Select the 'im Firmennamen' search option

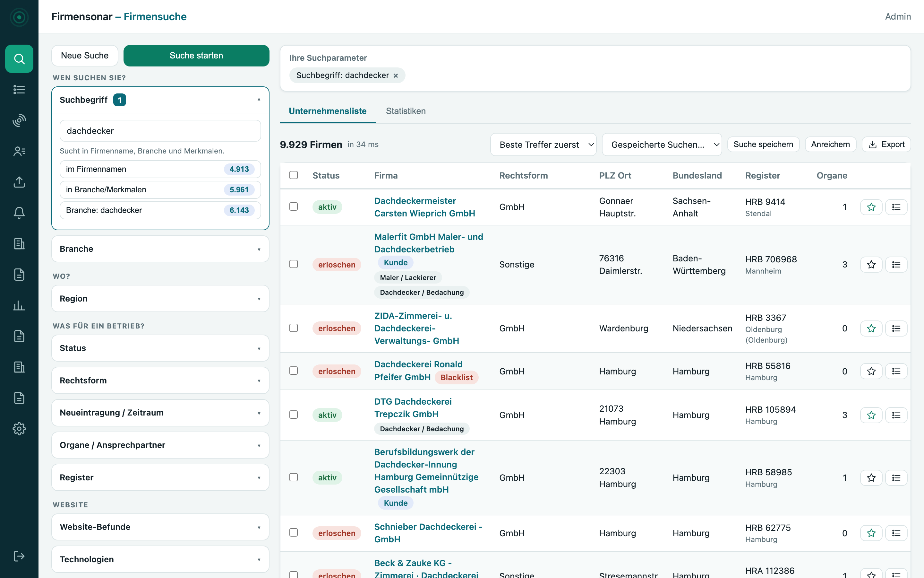(160, 169)
